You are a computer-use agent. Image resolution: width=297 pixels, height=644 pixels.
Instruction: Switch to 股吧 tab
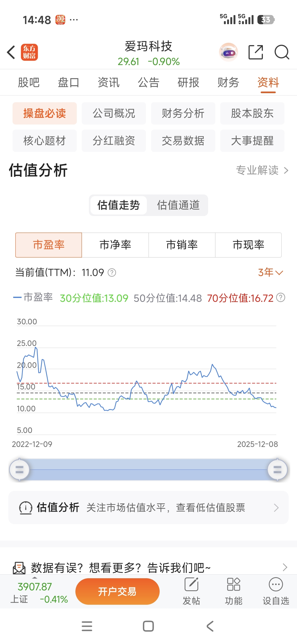(x=29, y=82)
